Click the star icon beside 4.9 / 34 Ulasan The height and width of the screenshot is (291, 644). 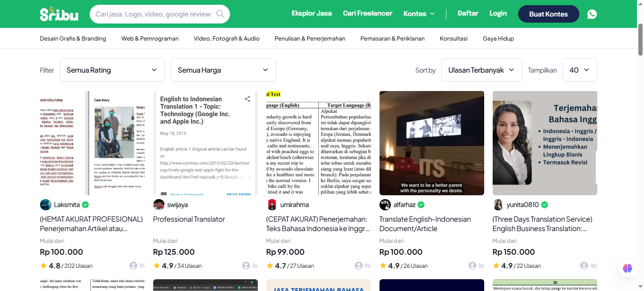[157, 266]
